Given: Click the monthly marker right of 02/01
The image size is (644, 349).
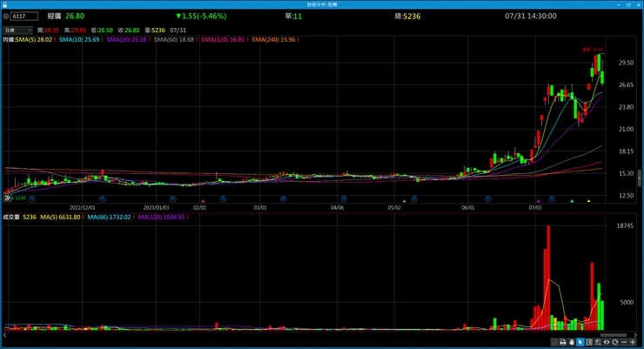Looking at the screenshot, I should tap(223, 198).
